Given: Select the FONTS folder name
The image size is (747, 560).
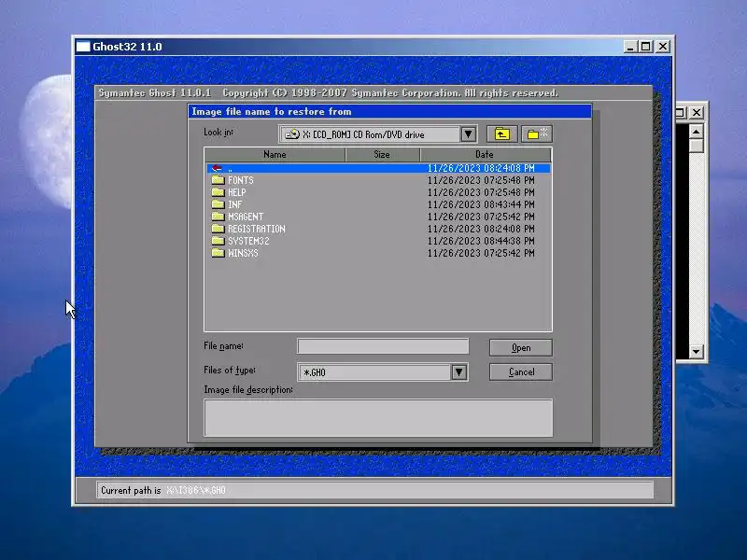Looking at the screenshot, I should click(241, 180).
